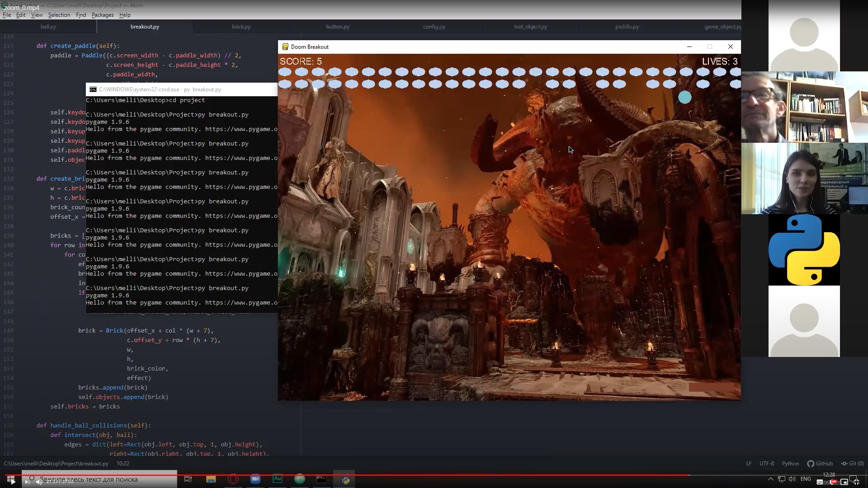The height and width of the screenshot is (488, 868).
Task: Switch to the brick.py tab
Action: coord(241,27)
